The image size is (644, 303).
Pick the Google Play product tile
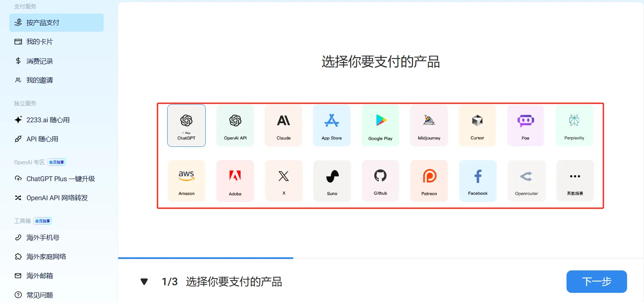pyautogui.click(x=380, y=125)
